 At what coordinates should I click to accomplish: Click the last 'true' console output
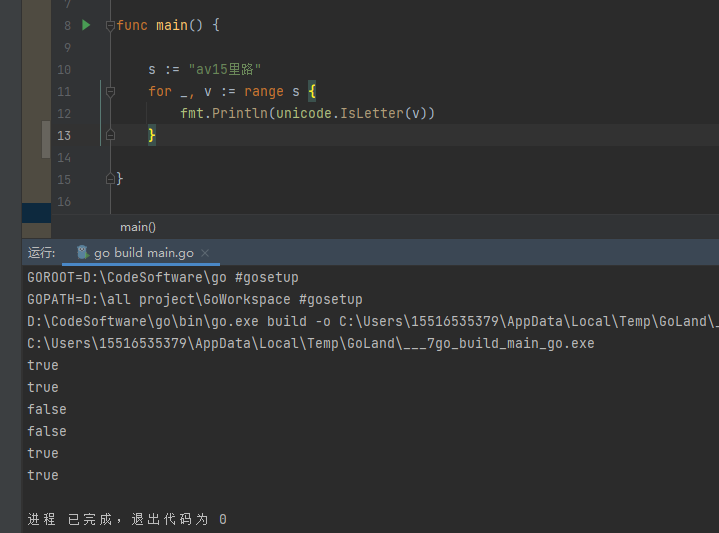43,475
